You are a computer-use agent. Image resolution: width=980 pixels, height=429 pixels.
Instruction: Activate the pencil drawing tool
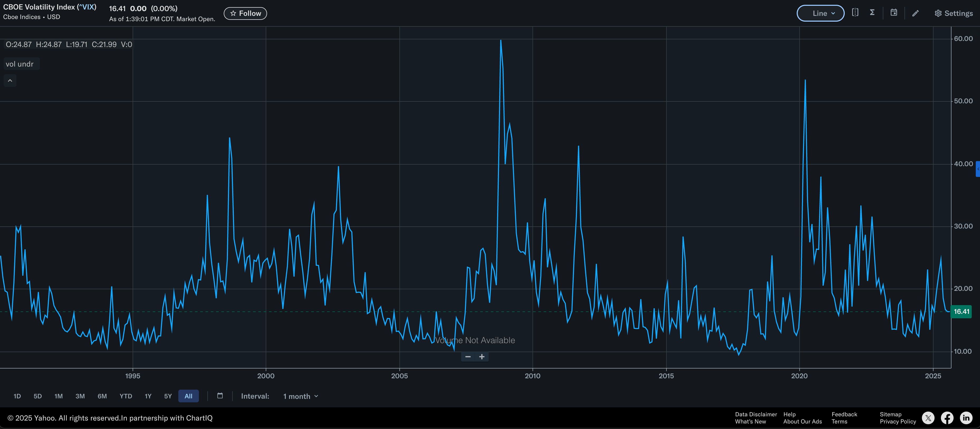[x=915, y=13]
